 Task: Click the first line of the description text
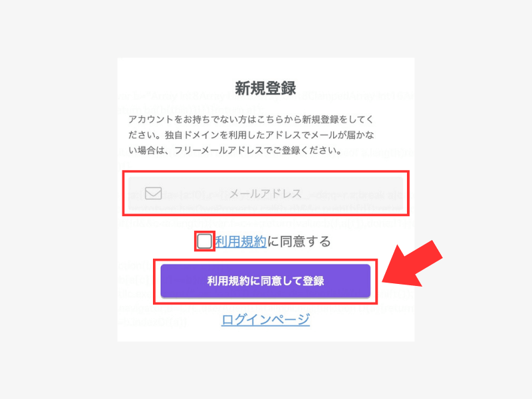coord(251,120)
